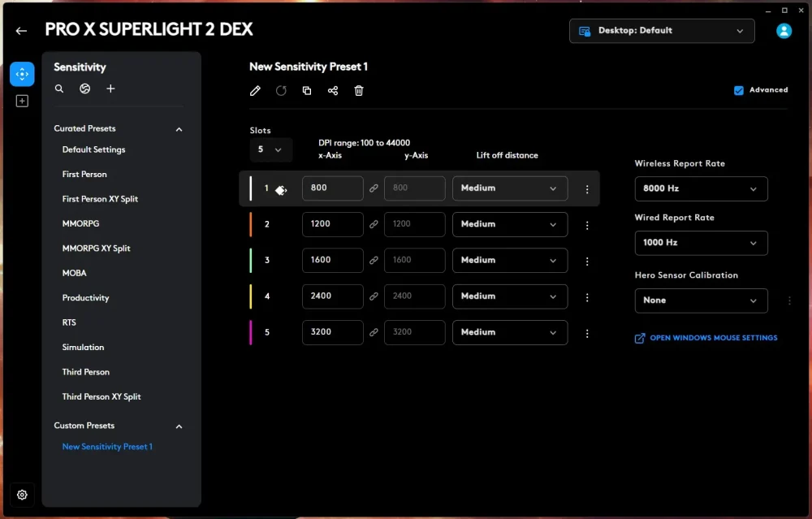Click the white color bar of slot 1

[251, 188]
